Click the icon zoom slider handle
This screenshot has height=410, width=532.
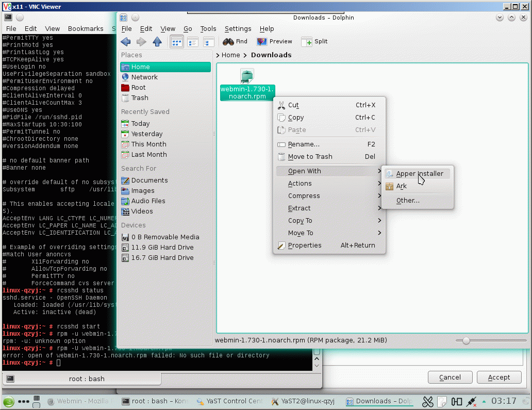coord(467,340)
